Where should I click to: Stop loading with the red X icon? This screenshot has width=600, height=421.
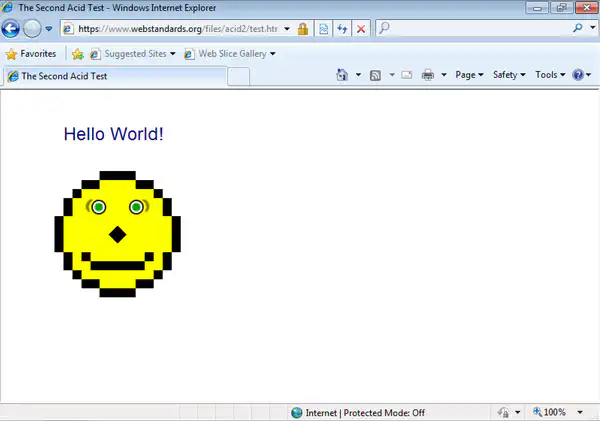(x=360, y=29)
